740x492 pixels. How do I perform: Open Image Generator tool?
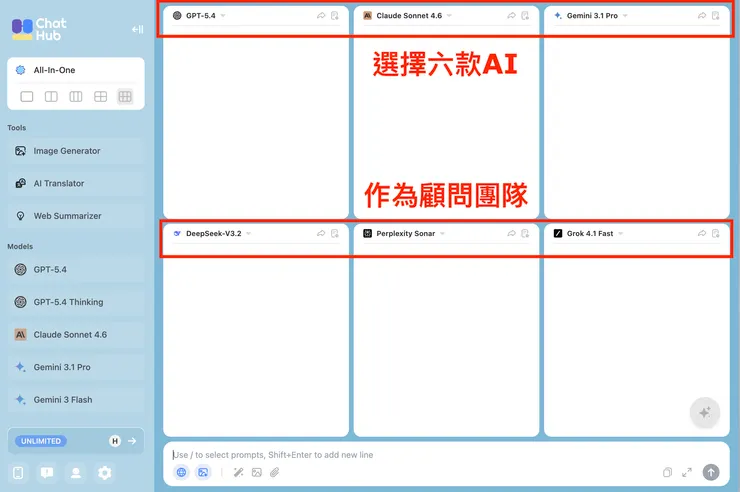(x=76, y=151)
